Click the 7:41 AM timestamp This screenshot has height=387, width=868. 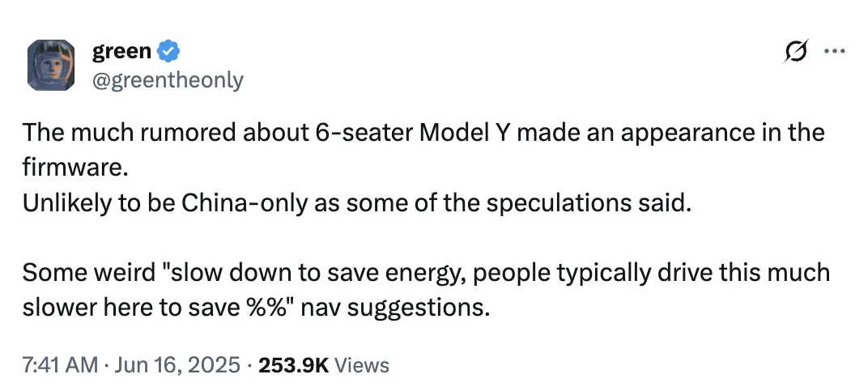(x=59, y=365)
